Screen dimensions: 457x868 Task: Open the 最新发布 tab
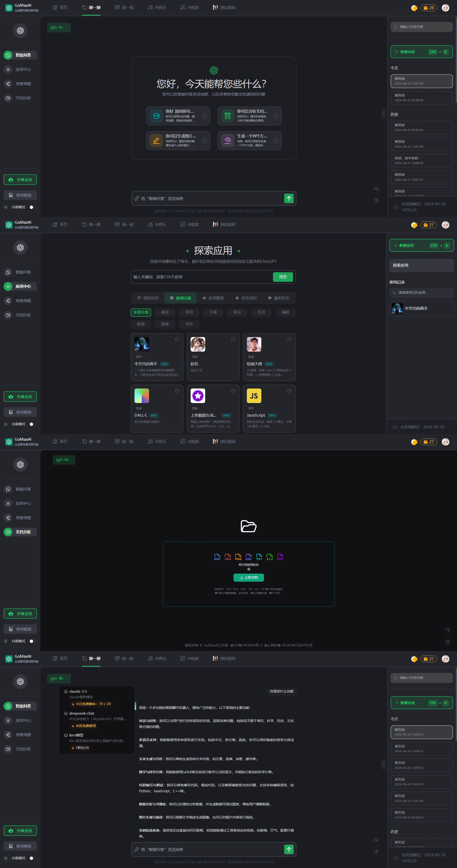click(278, 298)
